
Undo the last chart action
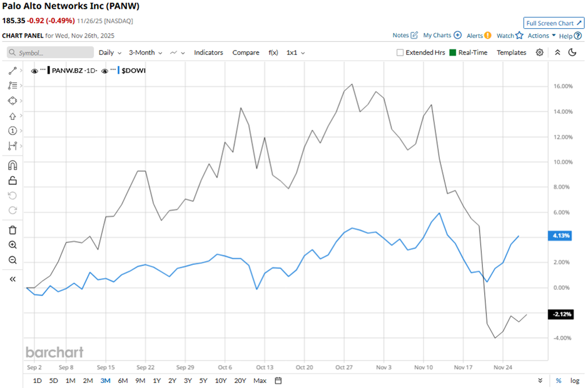click(13, 196)
